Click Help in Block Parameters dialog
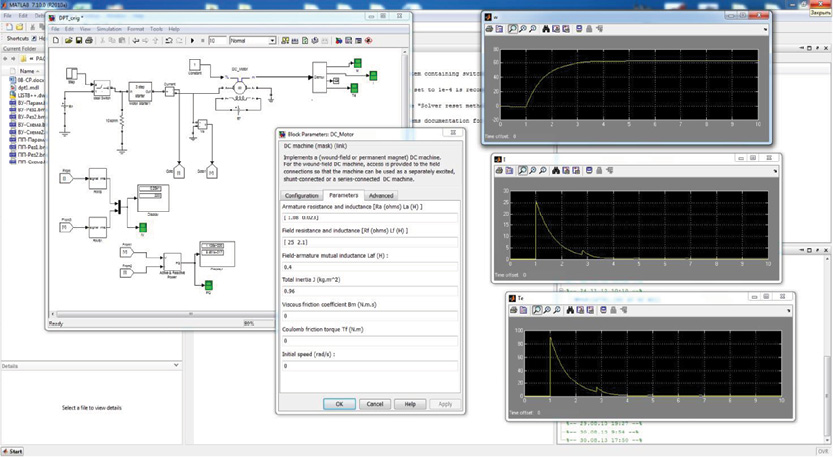Image resolution: width=833 pixels, height=457 pixels. point(410,404)
